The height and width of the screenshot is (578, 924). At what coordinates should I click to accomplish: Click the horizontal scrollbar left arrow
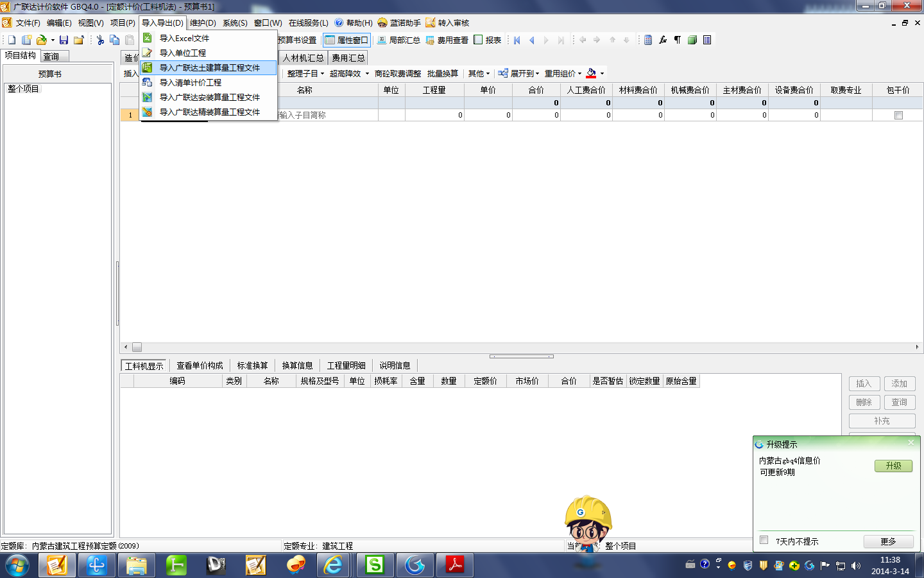[x=126, y=347]
